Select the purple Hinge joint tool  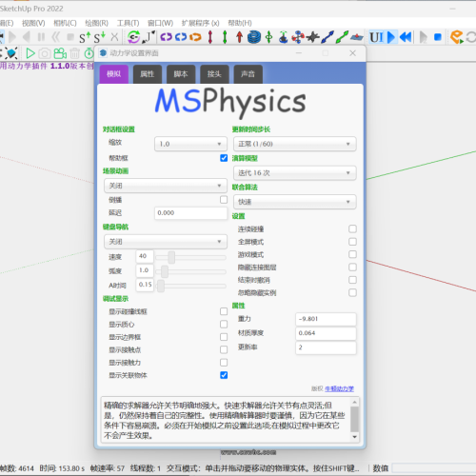coord(166,37)
